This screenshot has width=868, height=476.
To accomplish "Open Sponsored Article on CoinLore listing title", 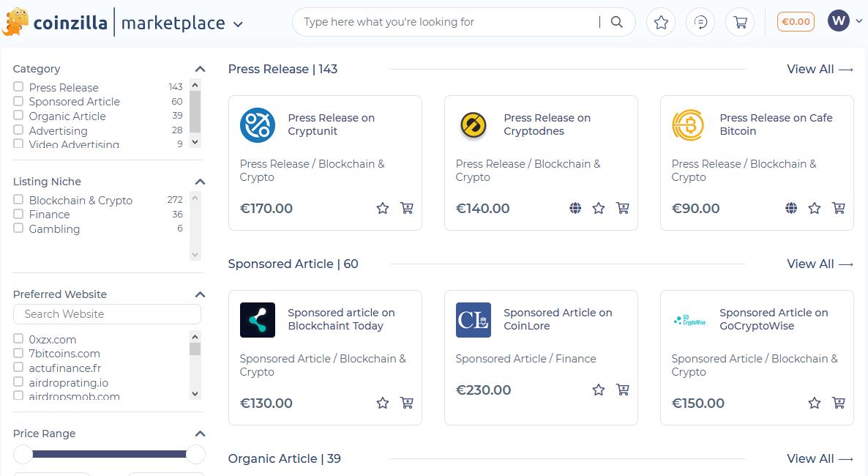I will [558, 319].
